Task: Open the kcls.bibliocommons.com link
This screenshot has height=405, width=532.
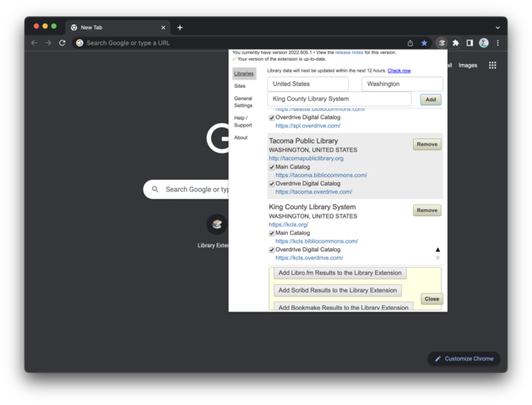Action: coord(317,241)
